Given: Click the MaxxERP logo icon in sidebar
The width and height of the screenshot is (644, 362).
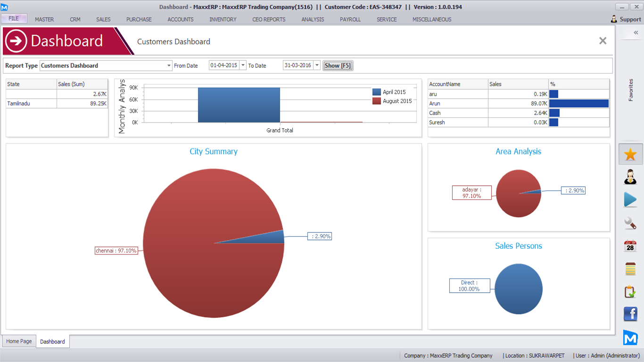Looking at the screenshot, I should [630, 337].
